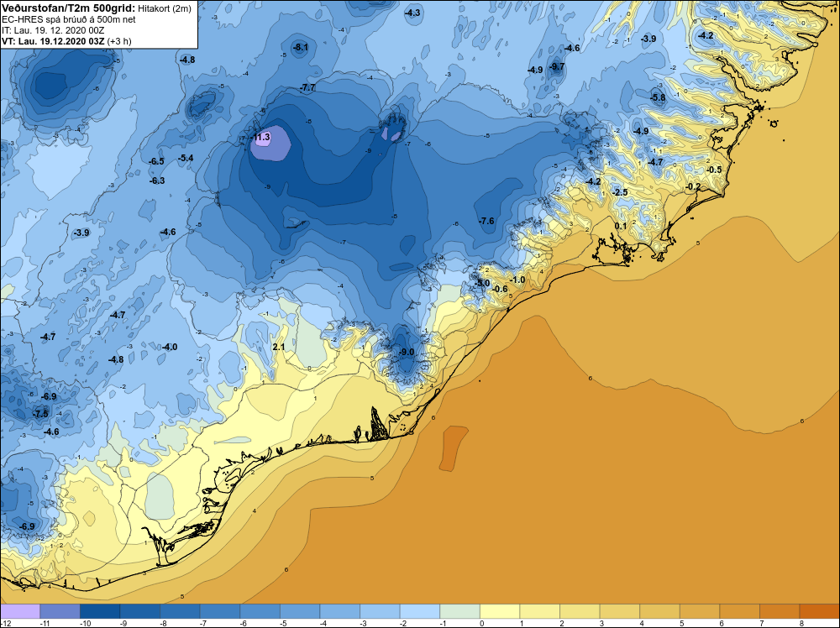This screenshot has height=628, width=840.
Task: Click the -7.5 temperature label
Action: pyautogui.click(x=40, y=415)
